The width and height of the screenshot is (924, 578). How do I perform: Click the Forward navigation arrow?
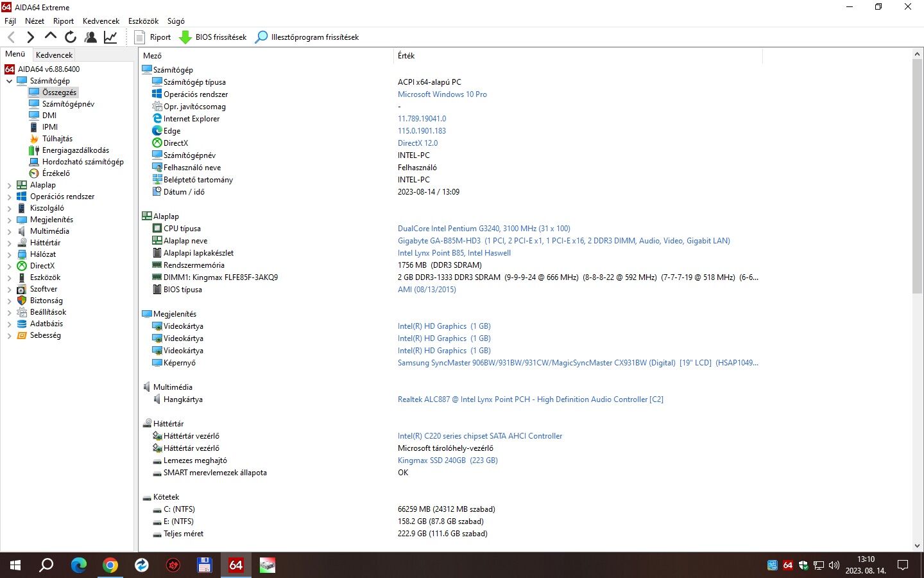30,37
